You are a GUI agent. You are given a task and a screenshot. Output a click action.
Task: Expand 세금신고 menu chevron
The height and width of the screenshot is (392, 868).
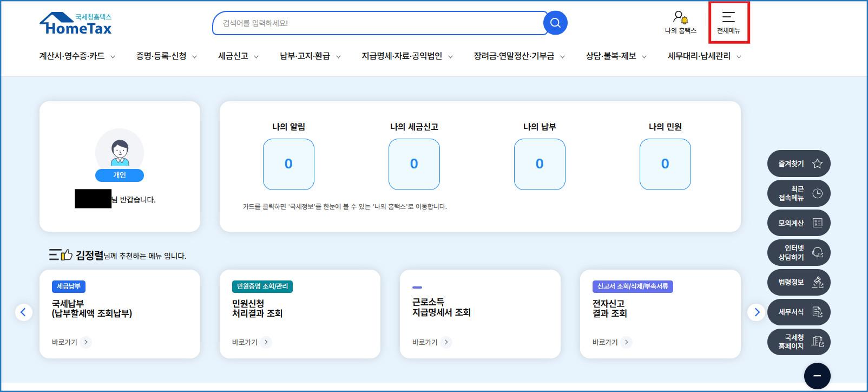click(x=256, y=56)
